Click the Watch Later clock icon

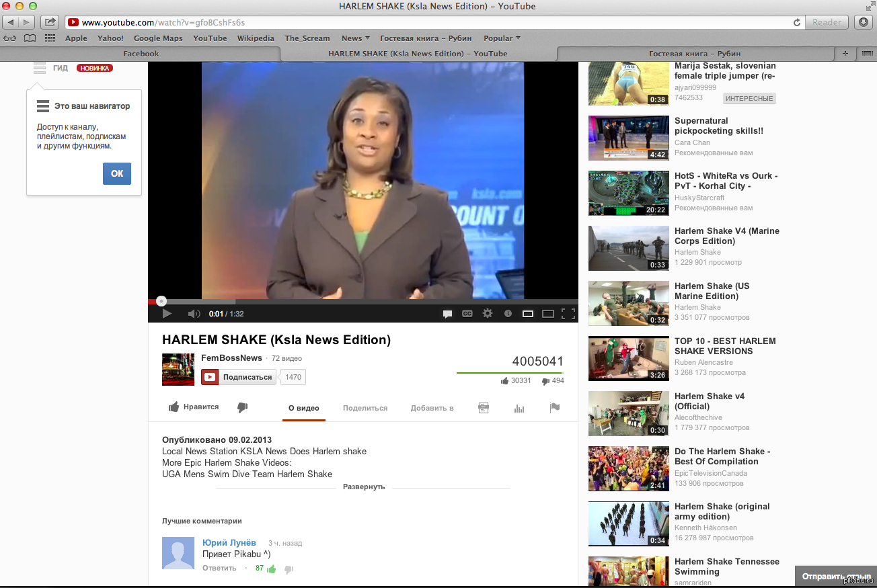click(x=508, y=314)
